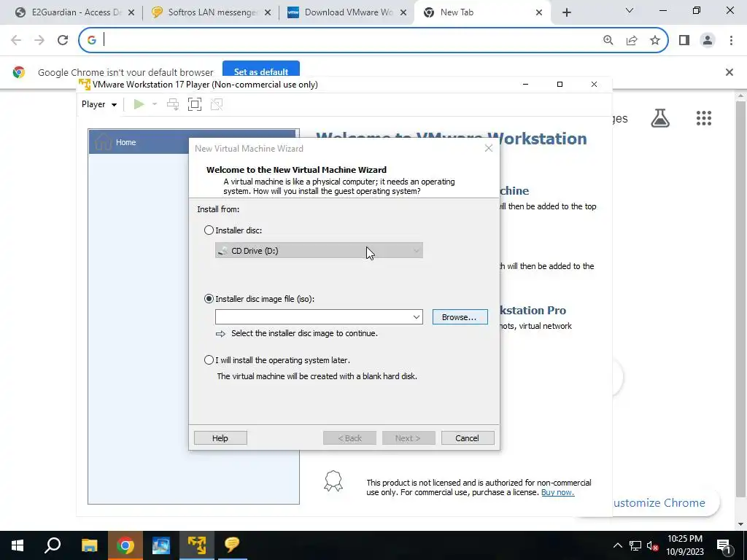Switch to Softros LAN messenger tab
The width and height of the screenshot is (747, 560).
211,12
